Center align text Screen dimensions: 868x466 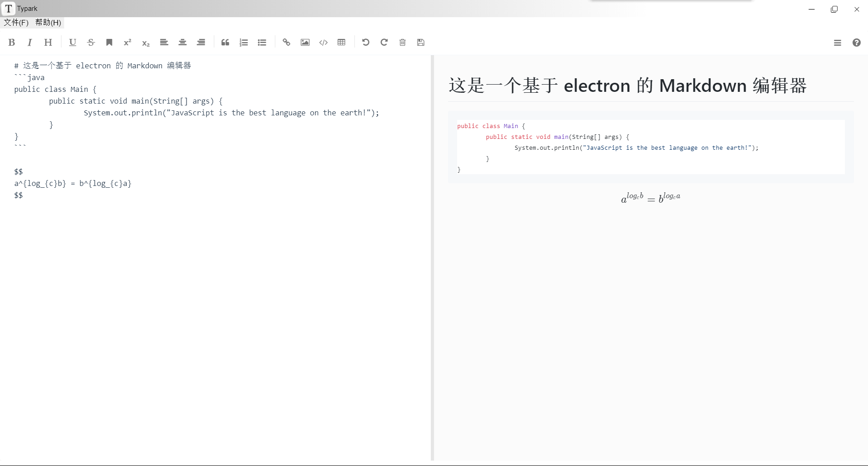[183, 43]
